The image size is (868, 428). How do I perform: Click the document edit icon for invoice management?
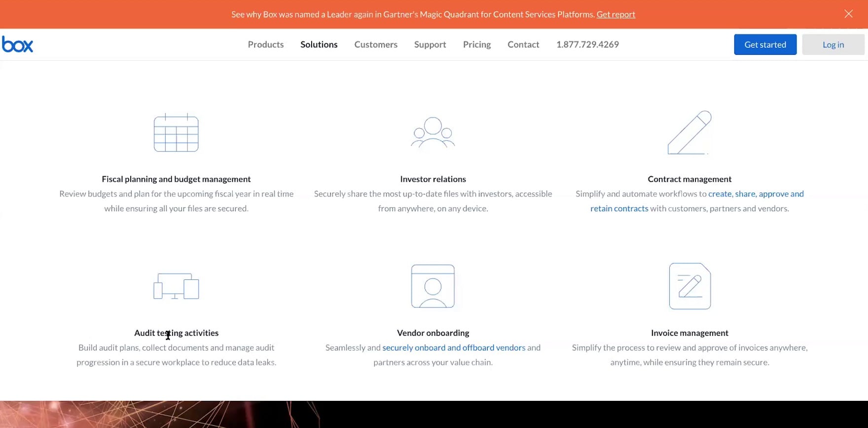[689, 286]
